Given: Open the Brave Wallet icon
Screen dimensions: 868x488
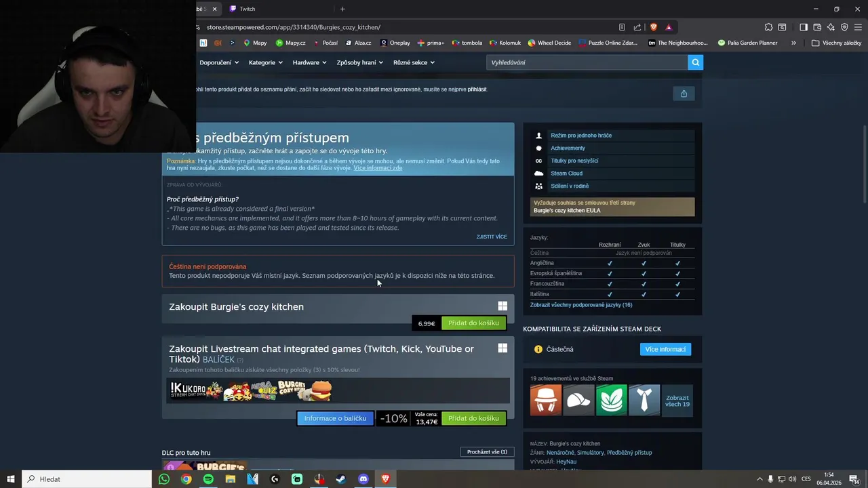Looking at the screenshot, I should click(817, 27).
